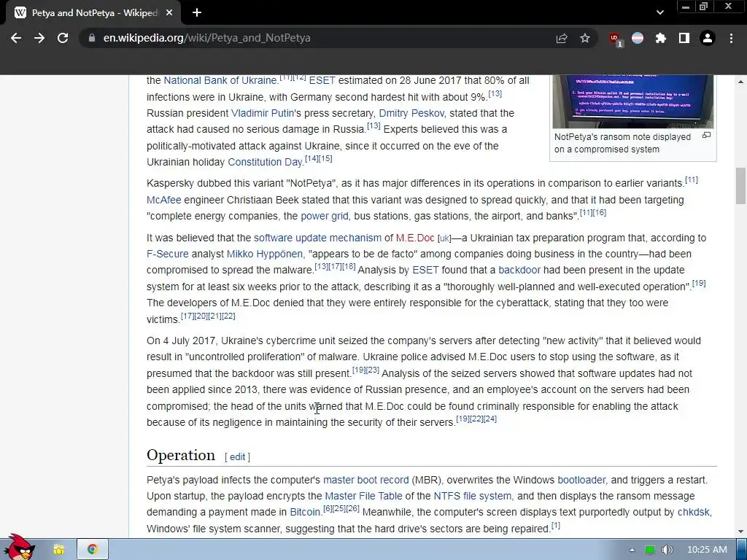Screen dimensions: 747x560
Task: Open citation [16] after 'and banks'
Action: tap(600, 212)
